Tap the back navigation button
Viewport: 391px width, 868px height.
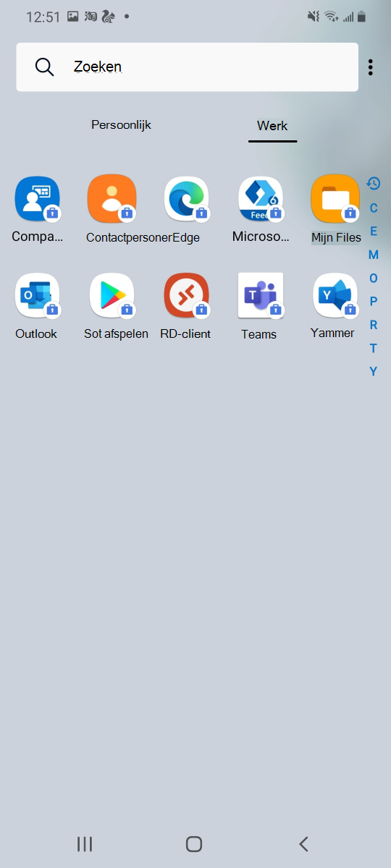coord(303,843)
